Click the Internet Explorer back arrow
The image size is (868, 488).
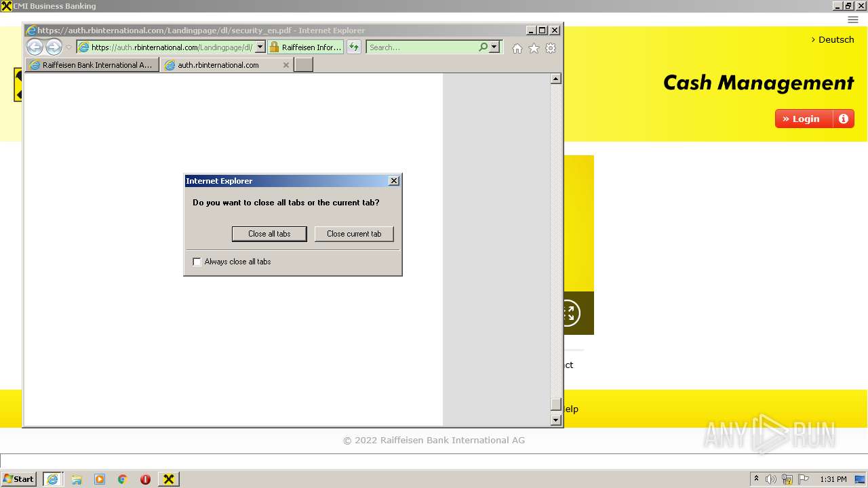click(35, 47)
